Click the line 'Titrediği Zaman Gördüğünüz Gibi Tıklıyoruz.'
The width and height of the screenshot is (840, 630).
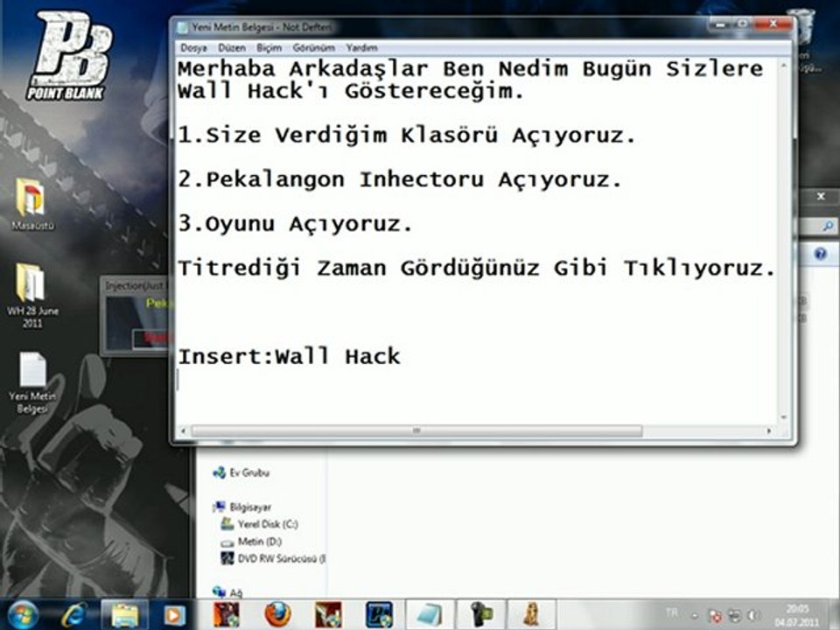coord(476,268)
